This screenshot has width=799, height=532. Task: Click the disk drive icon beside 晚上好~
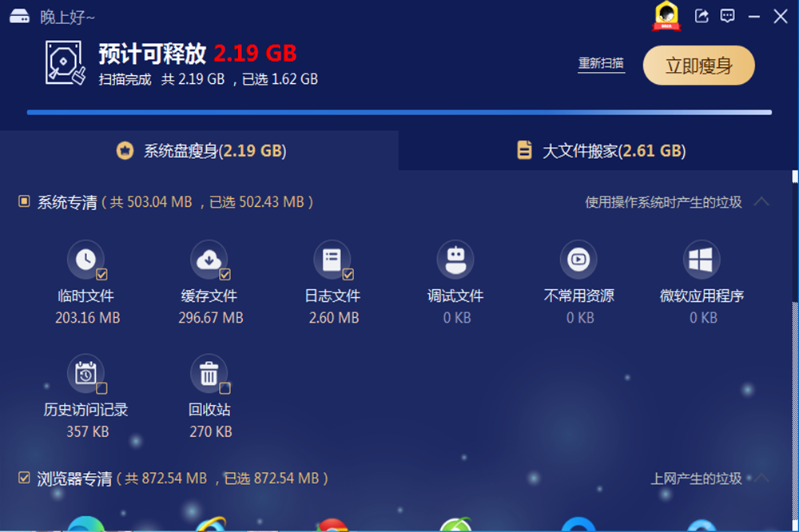pyautogui.click(x=19, y=16)
